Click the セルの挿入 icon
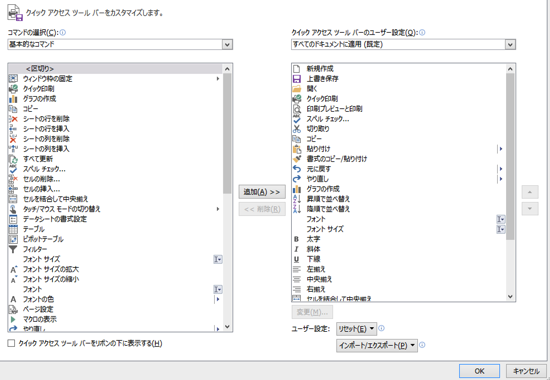Image resolution: width=550 pixels, height=380 pixels. point(13,189)
